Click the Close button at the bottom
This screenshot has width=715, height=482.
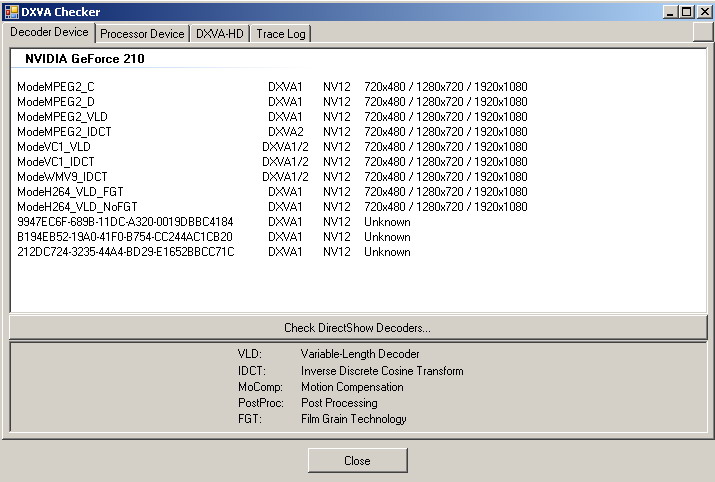click(x=358, y=461)
